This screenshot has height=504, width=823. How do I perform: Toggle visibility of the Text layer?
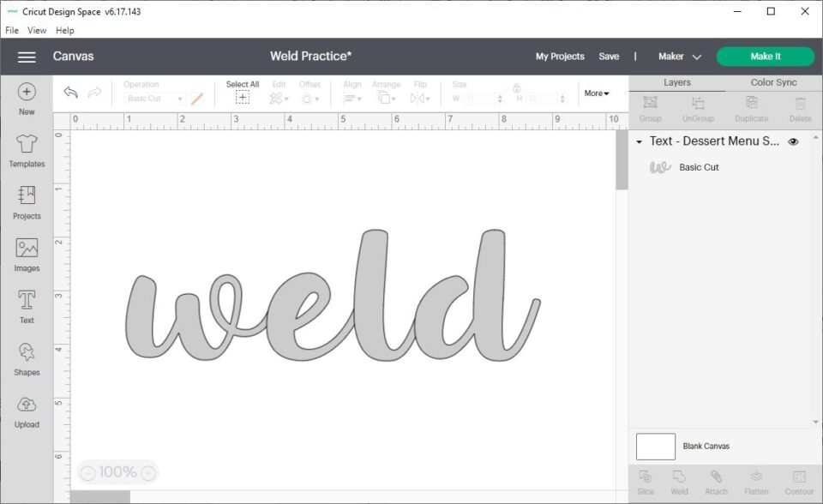tap(793, 141)
